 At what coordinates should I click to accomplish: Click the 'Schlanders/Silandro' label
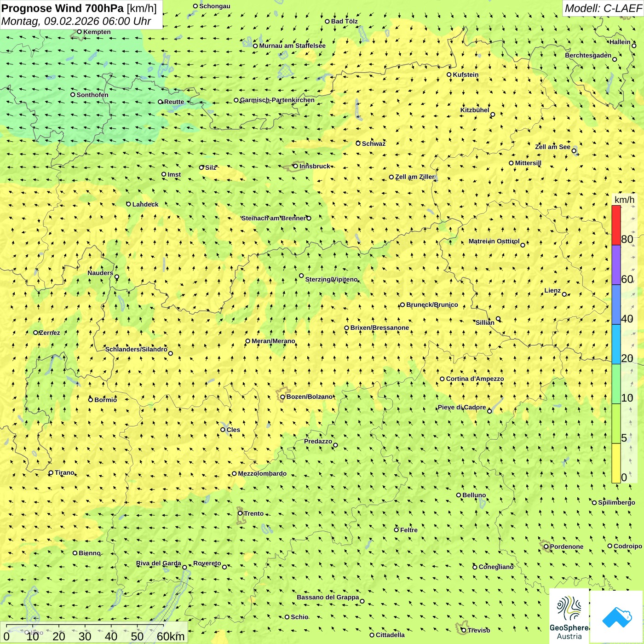click(x=136, y=349)
